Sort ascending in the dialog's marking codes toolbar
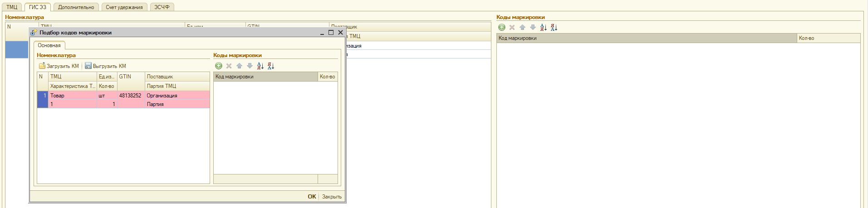 (x=260, y=66)
